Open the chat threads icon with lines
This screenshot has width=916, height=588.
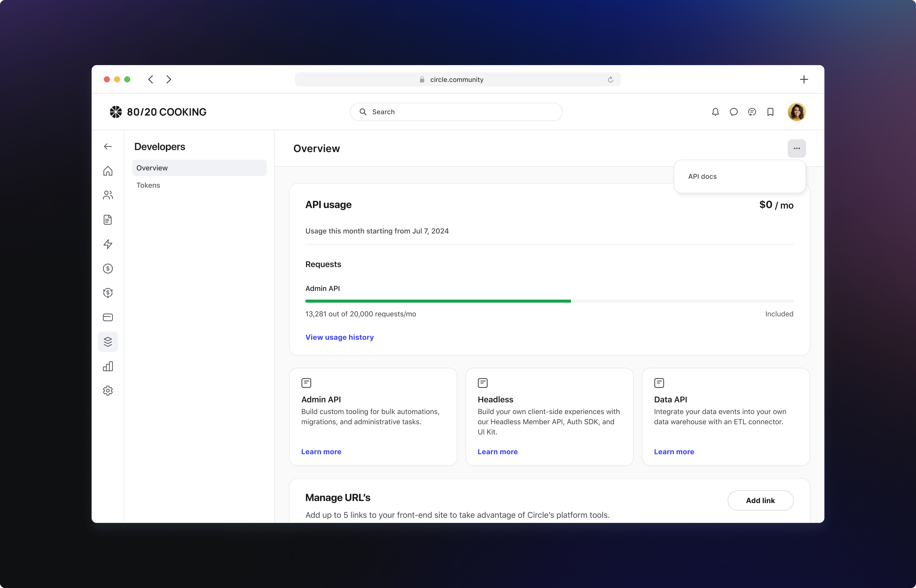(x=752, y=112)
